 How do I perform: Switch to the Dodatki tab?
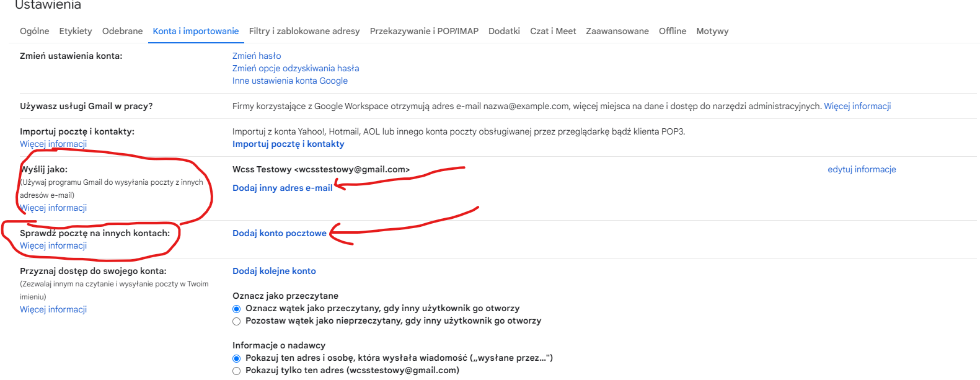(504, 31)
